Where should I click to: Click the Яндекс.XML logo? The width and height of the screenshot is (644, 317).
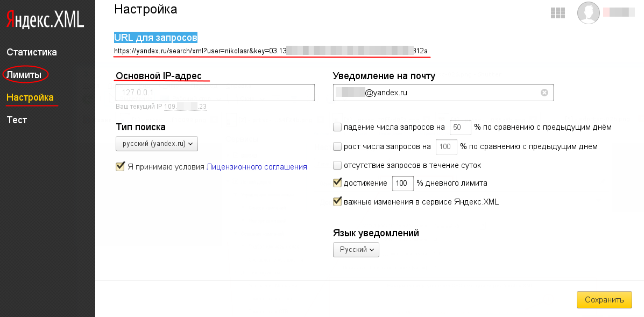point(45,20)
